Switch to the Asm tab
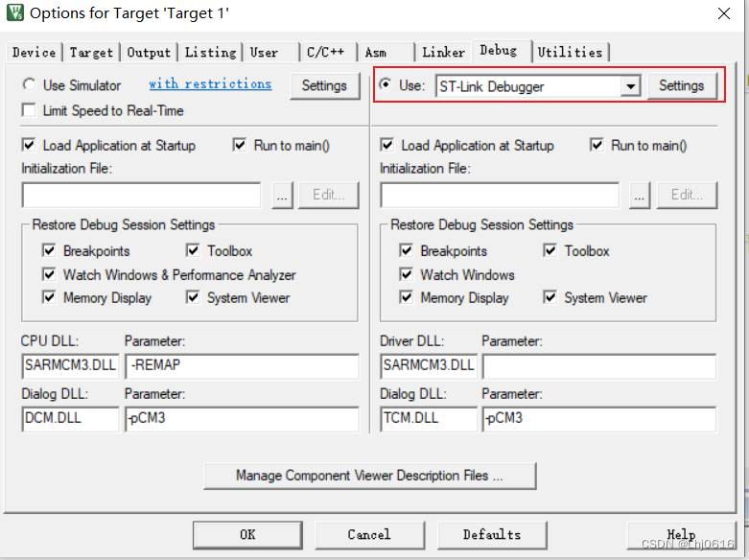The height and width of the screenshot is (560, 749). [x=386, y=52]
